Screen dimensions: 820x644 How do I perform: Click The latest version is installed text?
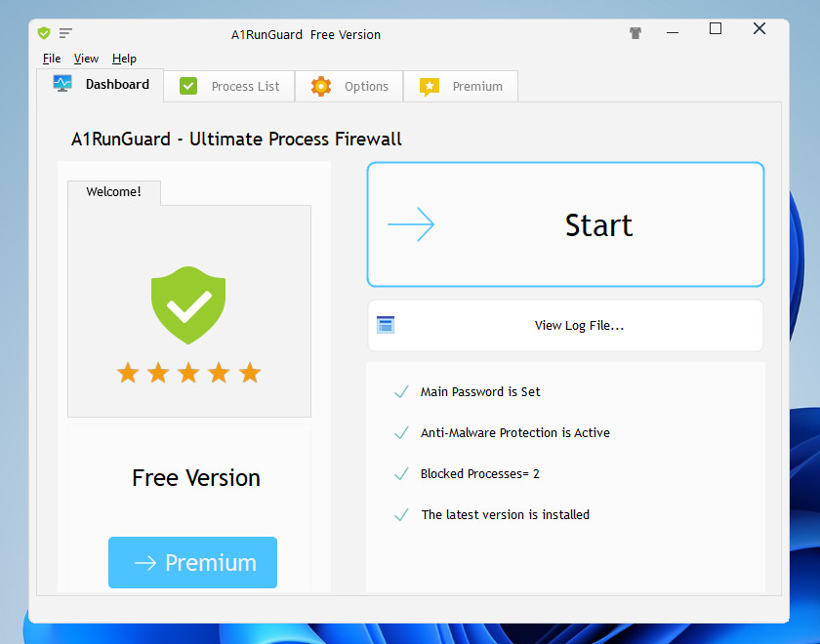(506, 514)
